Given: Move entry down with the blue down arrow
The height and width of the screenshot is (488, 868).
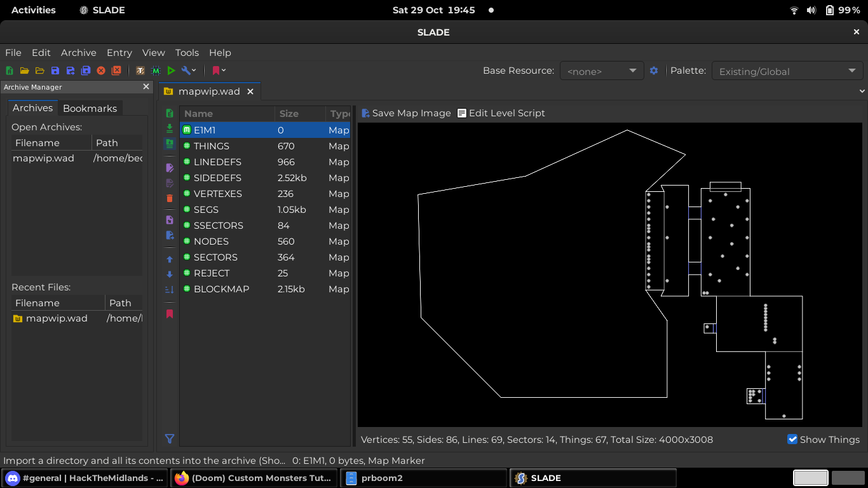Looking at the screenshot, I should pos(170,274).
